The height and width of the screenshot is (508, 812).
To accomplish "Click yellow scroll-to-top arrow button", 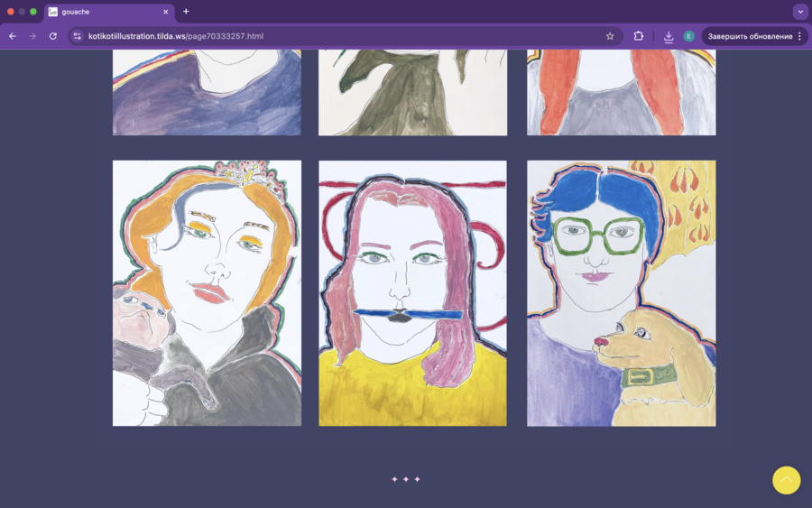I will coord(786,480).
